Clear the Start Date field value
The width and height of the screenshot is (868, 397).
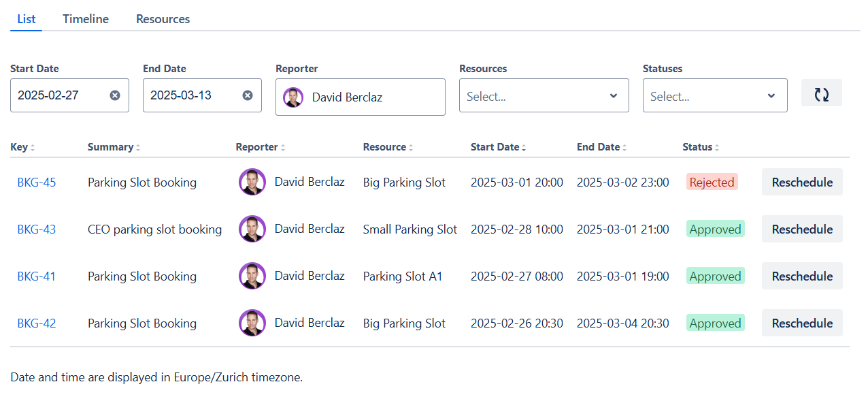(115, 95)
